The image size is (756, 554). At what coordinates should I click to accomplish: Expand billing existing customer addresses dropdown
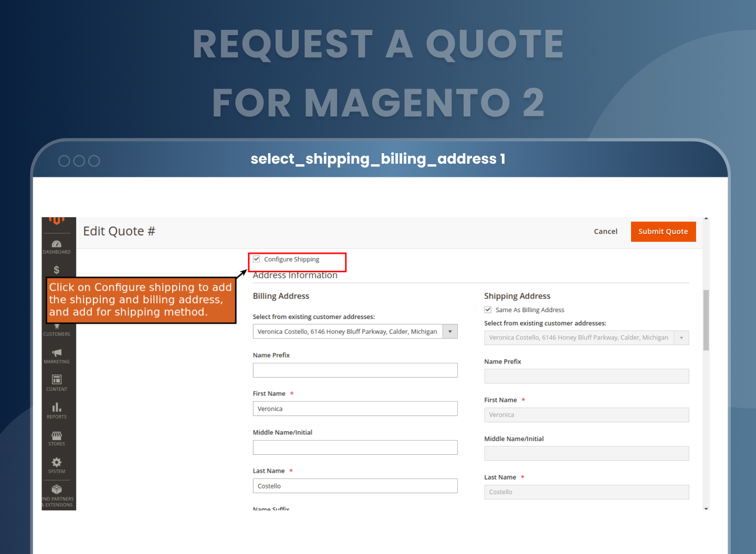click(450, 332)
